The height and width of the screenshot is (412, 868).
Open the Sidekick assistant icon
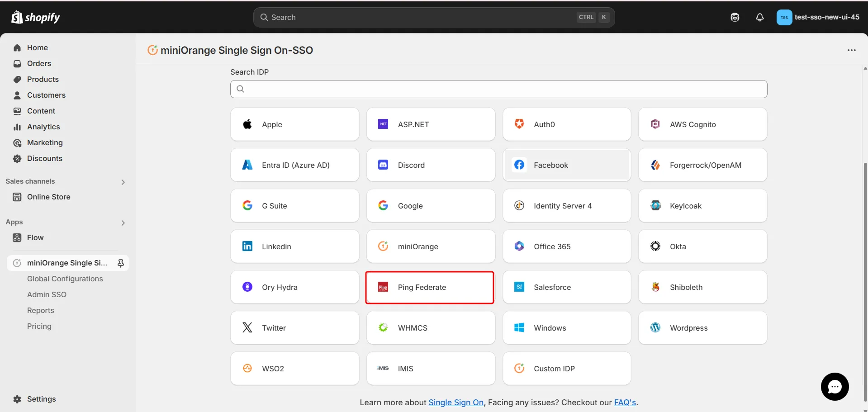[735, 17]
